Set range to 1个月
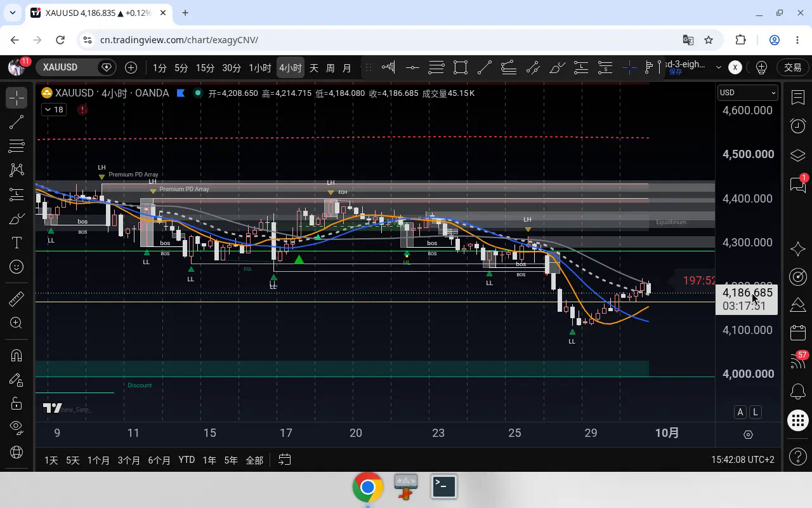 point(98,460)
